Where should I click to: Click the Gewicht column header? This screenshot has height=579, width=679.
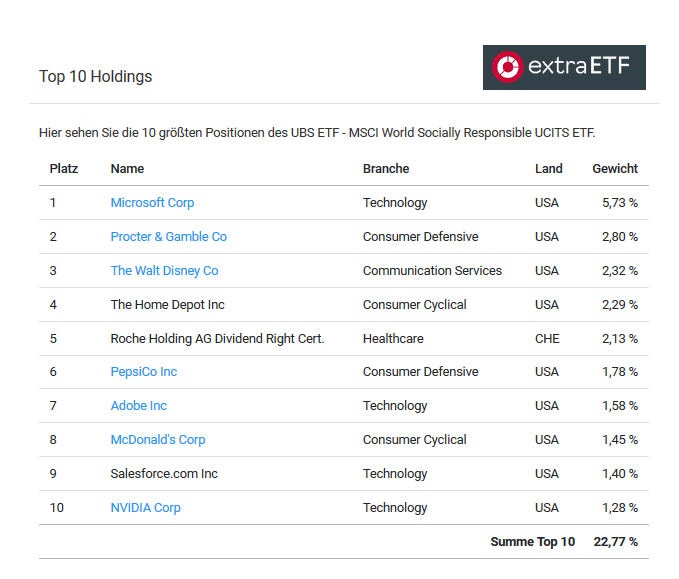(x=615, y=168)
